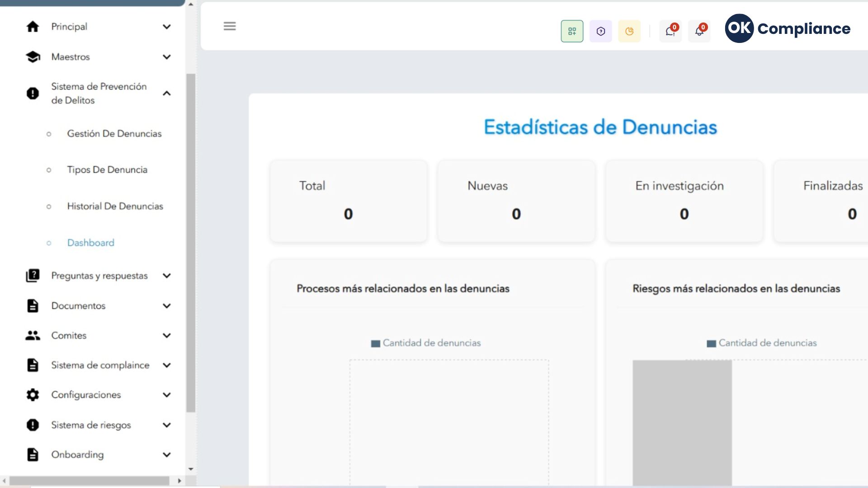
Task: Click the Sistema de riesgos label
Action: pyautogui.click(x=91, y=425)
